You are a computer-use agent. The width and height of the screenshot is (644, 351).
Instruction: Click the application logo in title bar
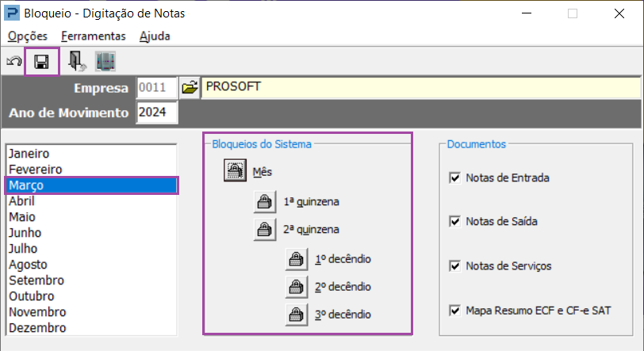coord(11,13)
